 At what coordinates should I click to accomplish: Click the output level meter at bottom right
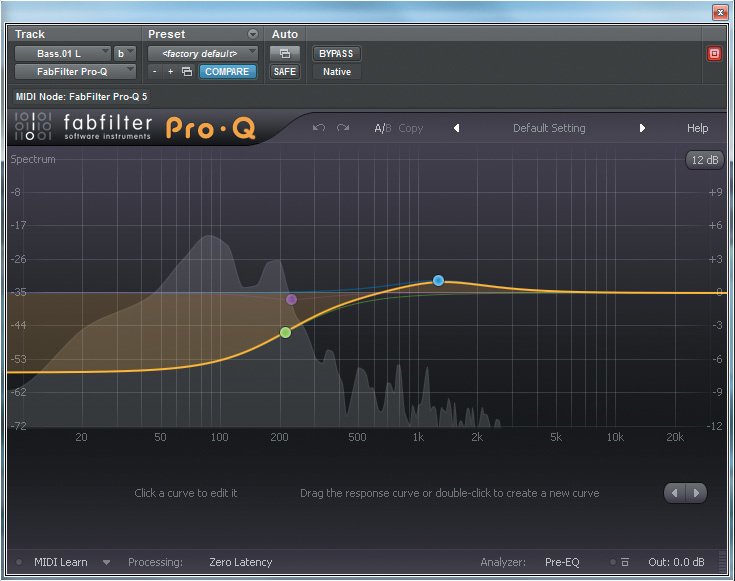pyautogui.click(x=722, y=561)
